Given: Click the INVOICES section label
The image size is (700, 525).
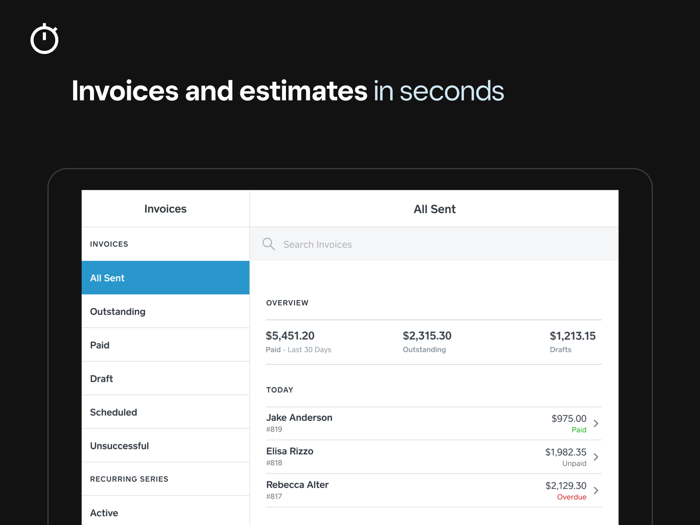Looking at the screenshot, I should 109,244.
